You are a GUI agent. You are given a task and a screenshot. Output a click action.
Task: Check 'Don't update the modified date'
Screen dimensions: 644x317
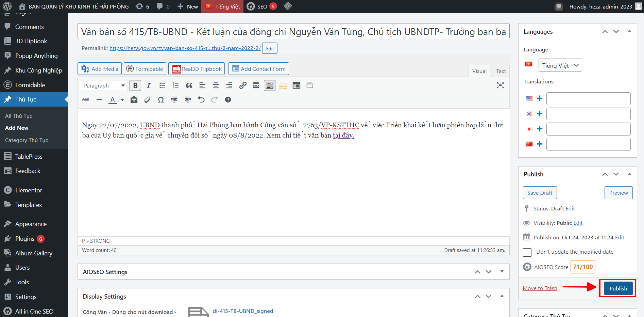tap(527, 252)
